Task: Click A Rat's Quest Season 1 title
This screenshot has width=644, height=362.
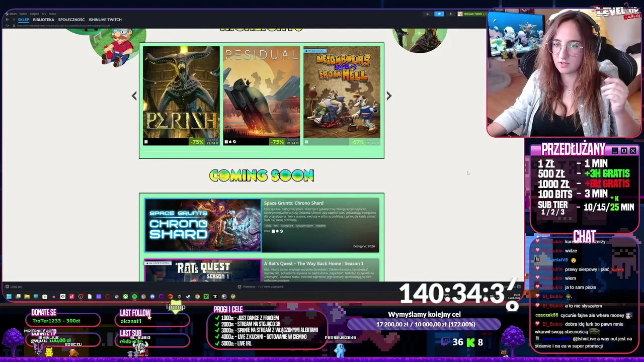Action: point(313,263)
